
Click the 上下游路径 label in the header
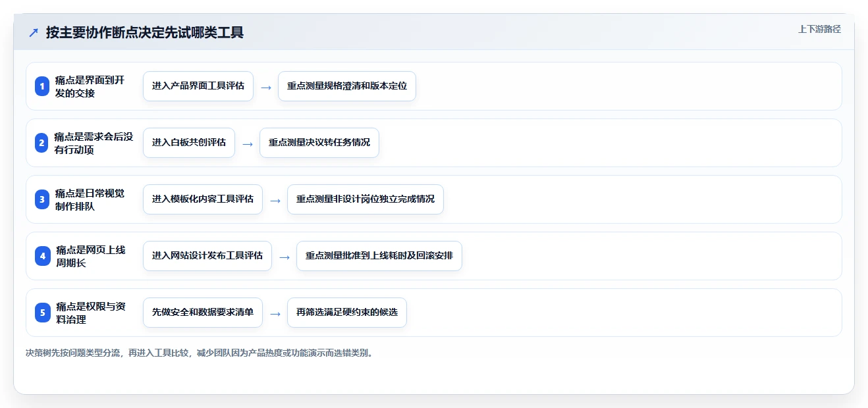819,29
